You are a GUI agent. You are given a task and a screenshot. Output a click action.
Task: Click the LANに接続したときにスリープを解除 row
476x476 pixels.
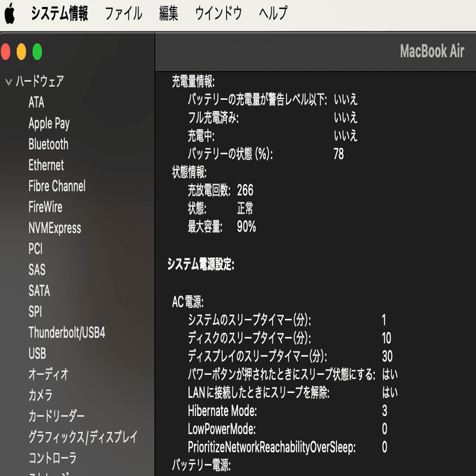tap(292, 392)
